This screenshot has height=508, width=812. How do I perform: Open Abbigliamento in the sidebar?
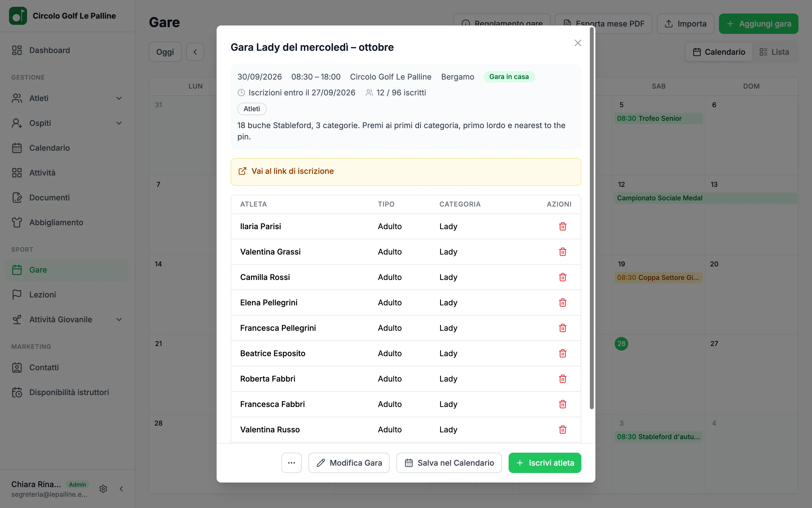[x=67, y=222]
